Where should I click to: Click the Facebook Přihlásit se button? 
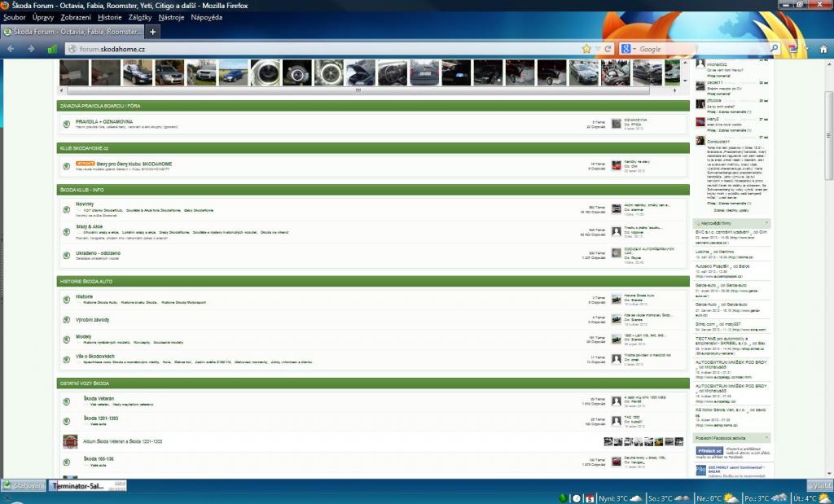[709, 451]
